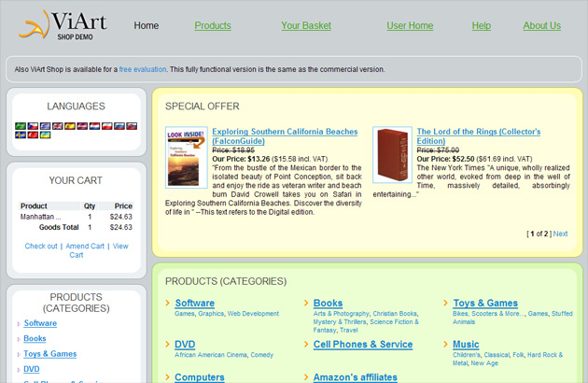Open Comedy subcategory under DVD
This screenshot has height=383, width=588.
pos(261,355)
